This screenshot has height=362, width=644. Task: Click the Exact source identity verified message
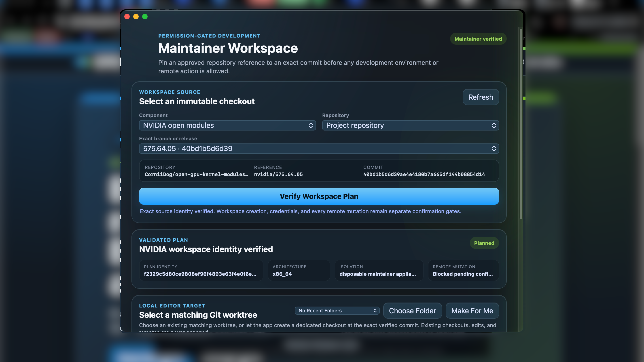(301, 211)
